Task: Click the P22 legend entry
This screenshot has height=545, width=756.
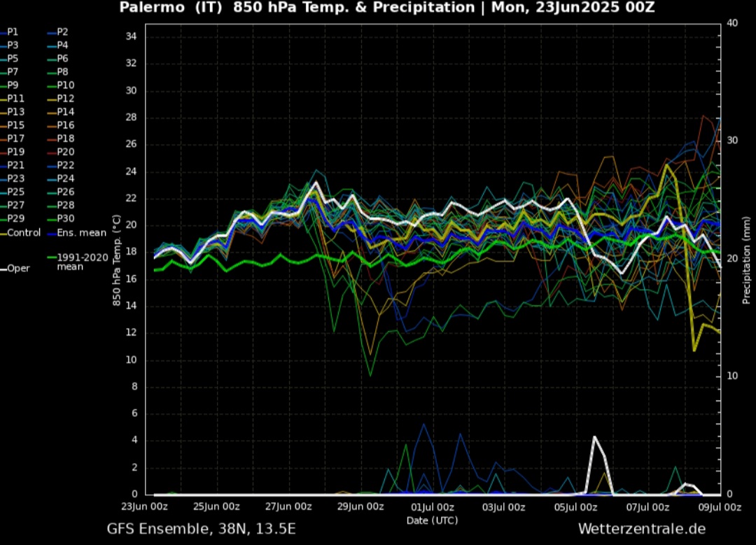Action: 66,165
